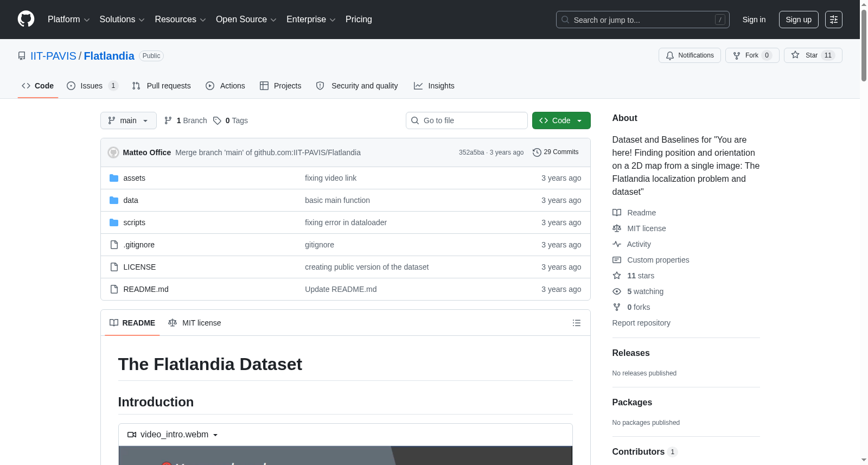Click the search magnifier icon in header
The image size is (868, 465).
pyautogui.click(x=565, y=20)
